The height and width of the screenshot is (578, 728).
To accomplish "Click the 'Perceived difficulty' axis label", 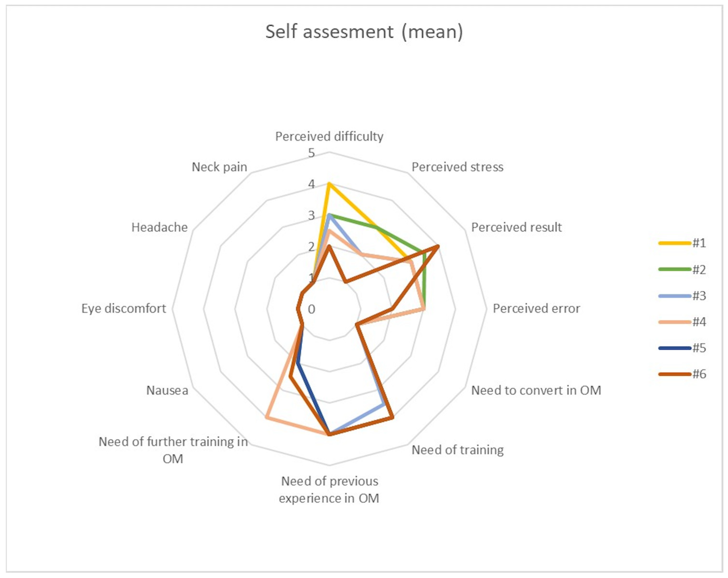I will click(329, 137).
